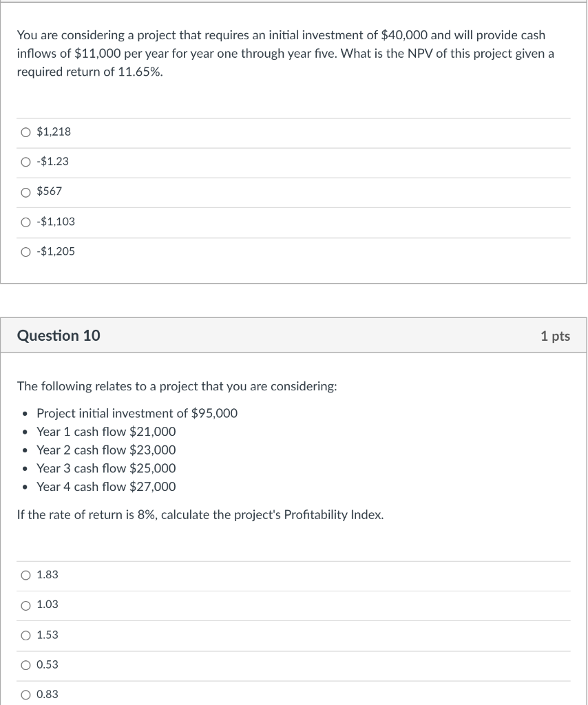Select the $1,218 answer option
This screenshot has width=588, height=705.
(25, 132)
